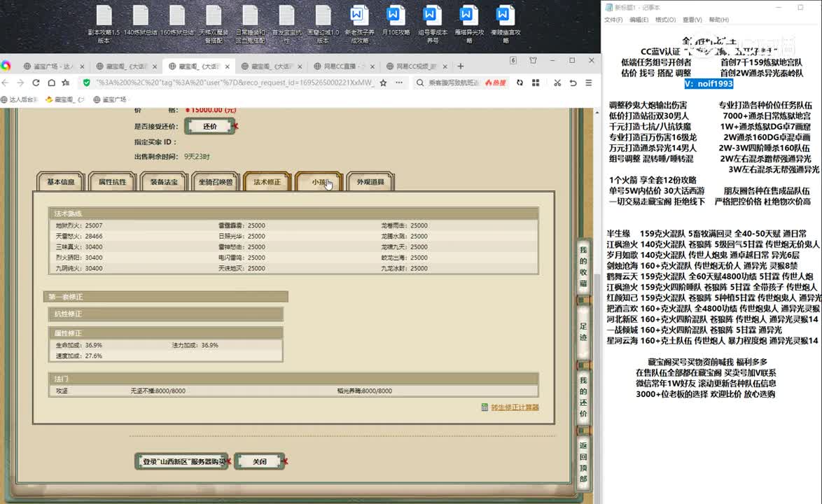Open the 160炼狱总结 desktop file
Screen dimensions: 822x504
pyautogui.click(x=177, y=21)
